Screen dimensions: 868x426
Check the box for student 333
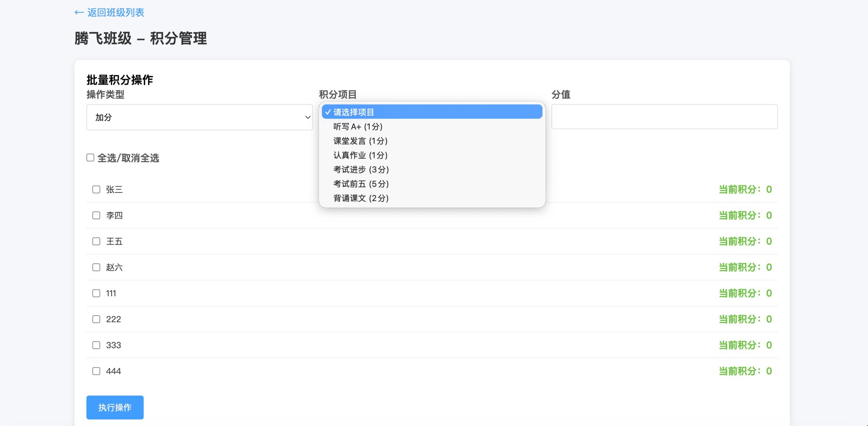(96, 345)
